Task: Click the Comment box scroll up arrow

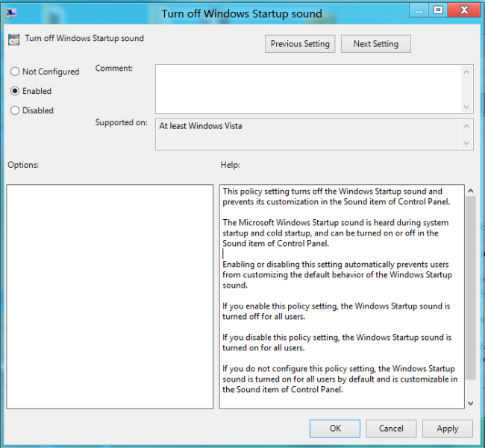Action: tap(467, 72)
